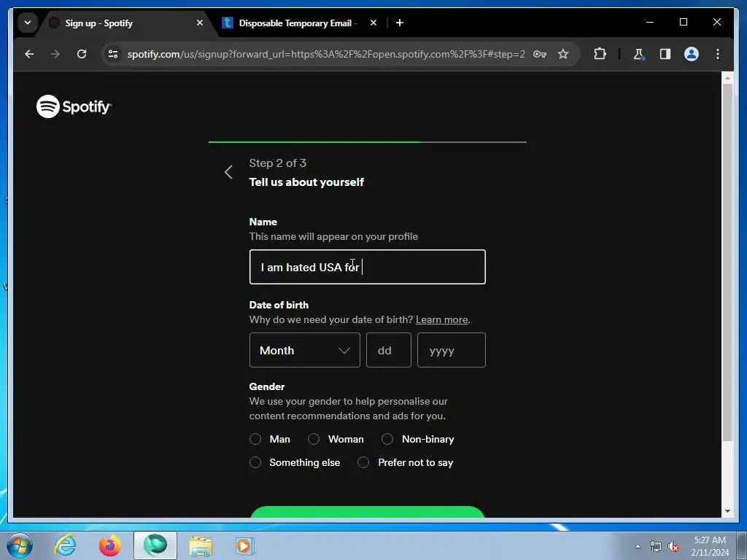Screen dimensions: 747x560
Task: Click the active browser taskbar icon
Action: (155, 545)
